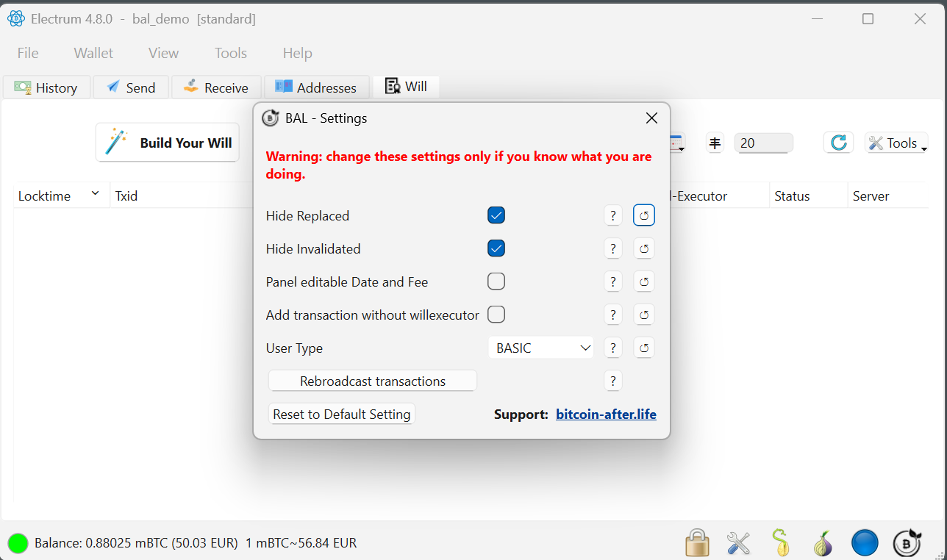Open help for Add transaction without willexecutor
The height and width of the screenshot is (560, 947).
(x=613, y=315)
